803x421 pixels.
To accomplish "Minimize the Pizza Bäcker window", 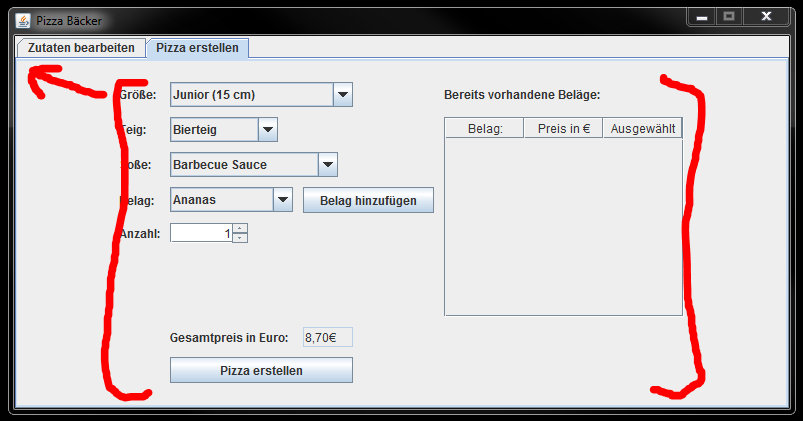I will (x=703, y=17).
